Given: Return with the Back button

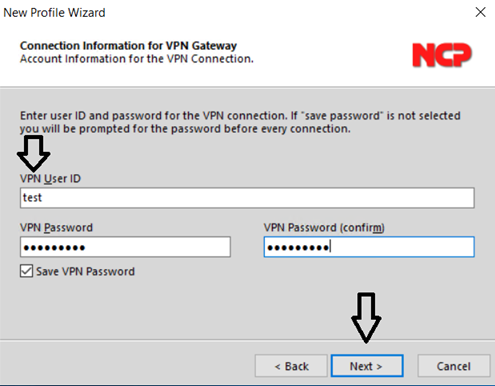Looking at the screenshot, I should click(291, 366).
